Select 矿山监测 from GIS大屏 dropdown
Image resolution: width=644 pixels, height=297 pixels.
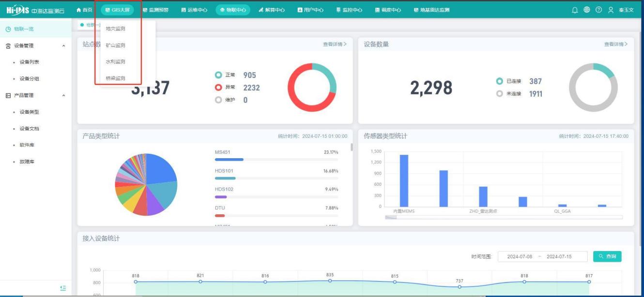point(116,45)
